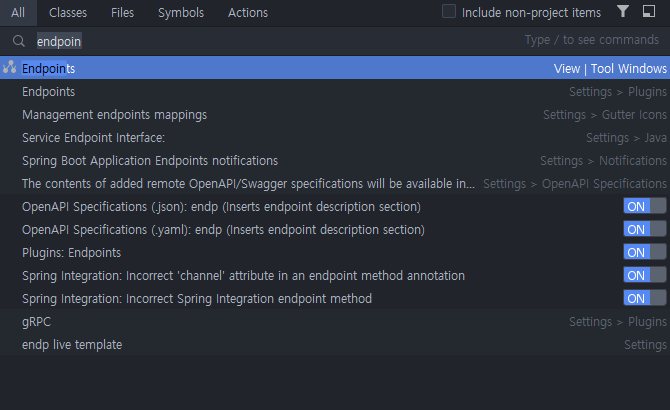Open Spring Boot Application Endpoints notifications
The height and width of the screenshot is (410, 670).
(335, 161)
